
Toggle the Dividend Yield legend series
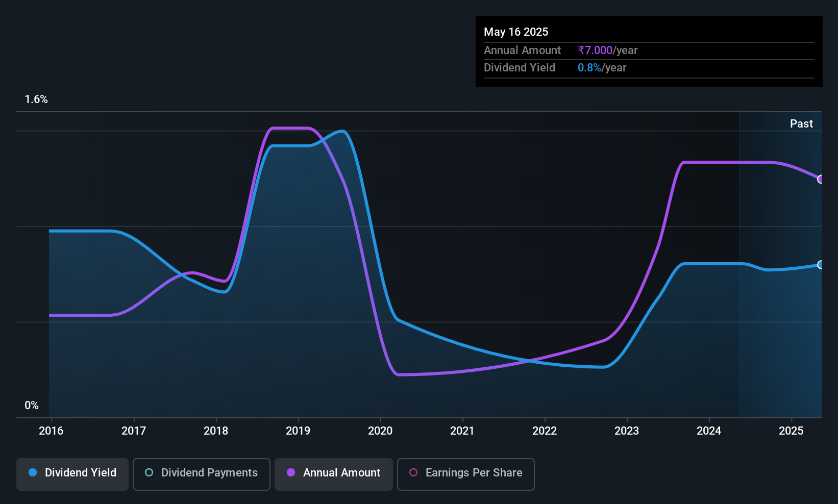pos(72,474)
